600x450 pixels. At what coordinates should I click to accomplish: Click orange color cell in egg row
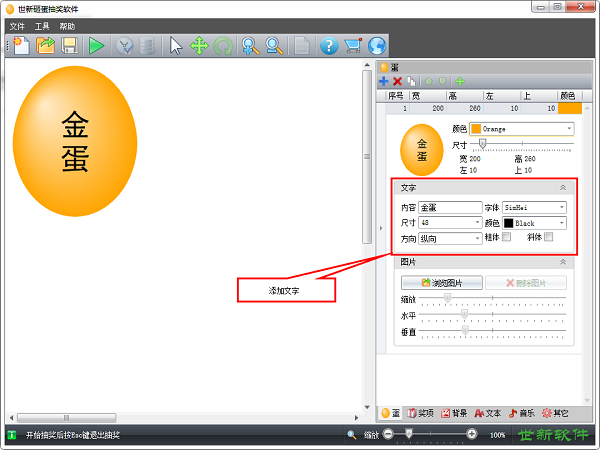[x=570, y=108]
